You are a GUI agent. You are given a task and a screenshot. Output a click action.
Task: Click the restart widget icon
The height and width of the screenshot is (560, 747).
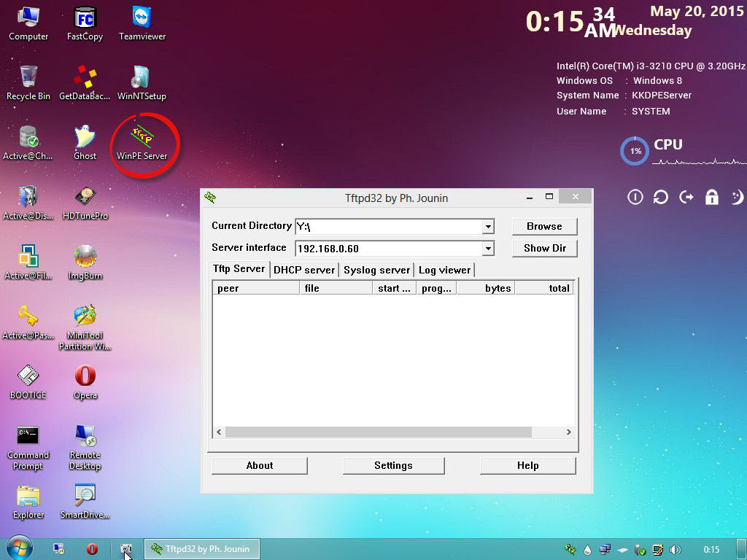tap(661, 197)
